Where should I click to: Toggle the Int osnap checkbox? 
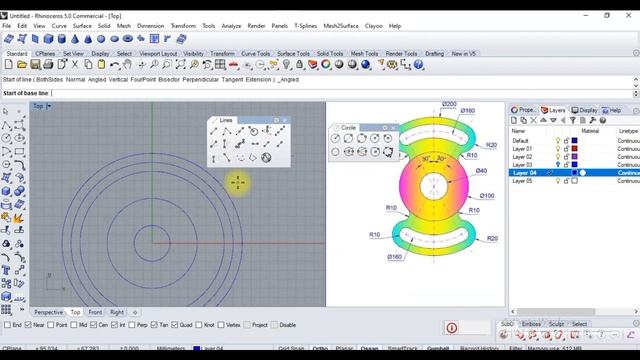pos(114,325)
